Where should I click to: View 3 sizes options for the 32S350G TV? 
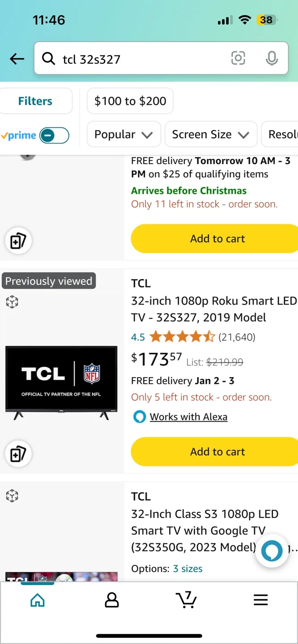(x=187, y=568)
